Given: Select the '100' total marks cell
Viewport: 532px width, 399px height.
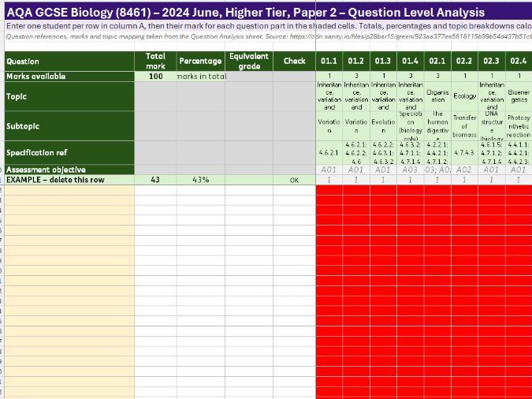Looking at the screenshot, I should (155, 76).
